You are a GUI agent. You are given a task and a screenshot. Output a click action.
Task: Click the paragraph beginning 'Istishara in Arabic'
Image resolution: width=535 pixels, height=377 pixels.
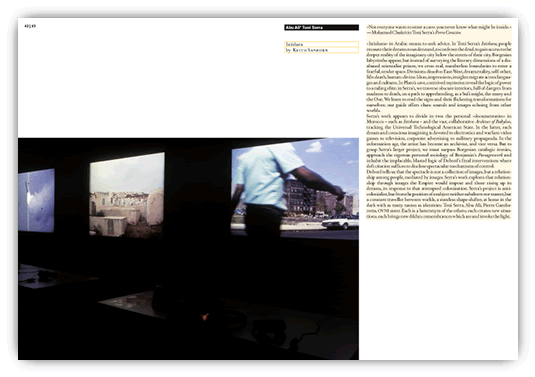coord(439,77)
